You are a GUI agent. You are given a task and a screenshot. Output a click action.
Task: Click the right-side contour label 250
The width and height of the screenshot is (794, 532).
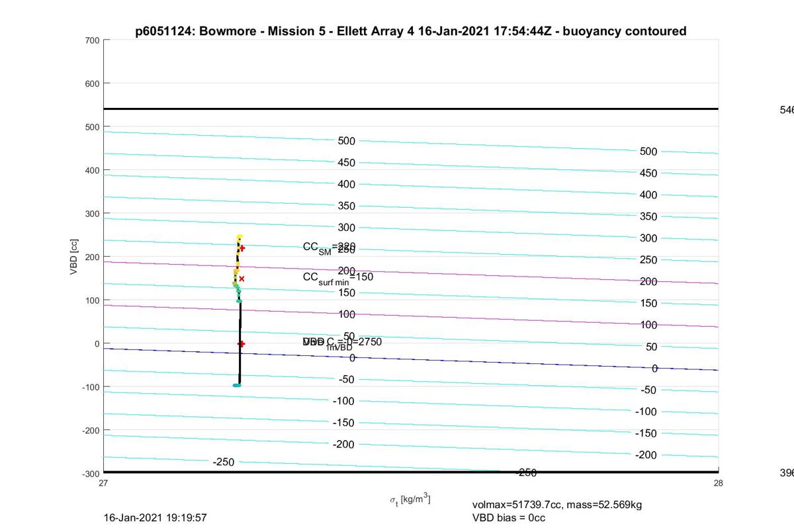point(648,260)
